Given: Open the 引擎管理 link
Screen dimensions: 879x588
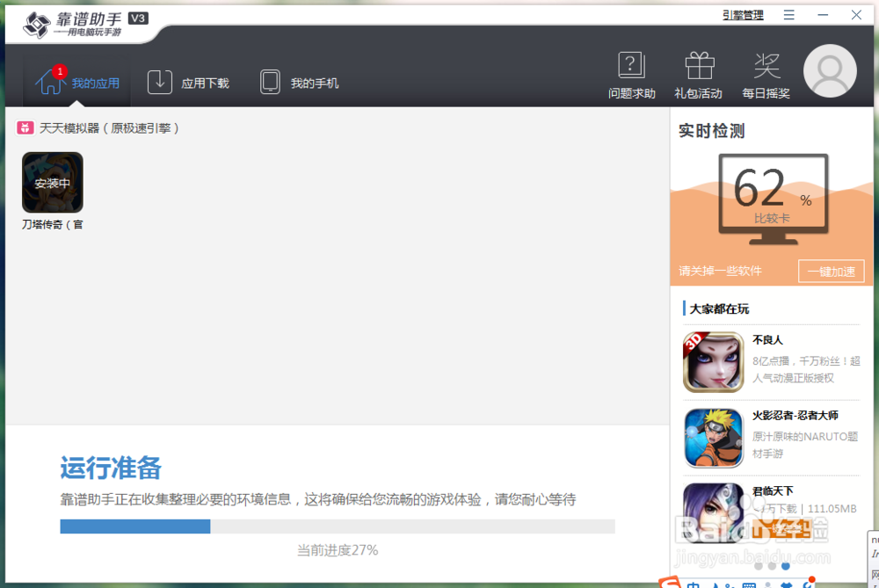Looking at the screenshot, I should (x=743, y=15).
